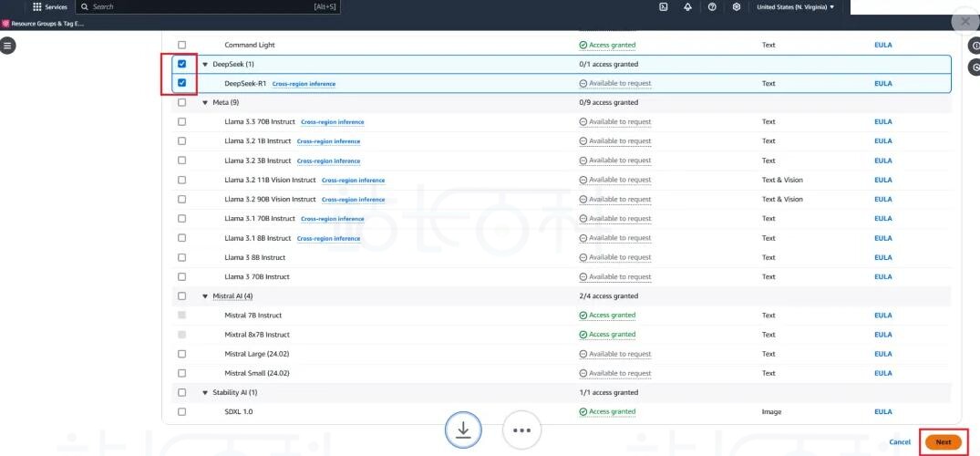
Task: Open the help question mark menu
Action: (x=711, y=6)
